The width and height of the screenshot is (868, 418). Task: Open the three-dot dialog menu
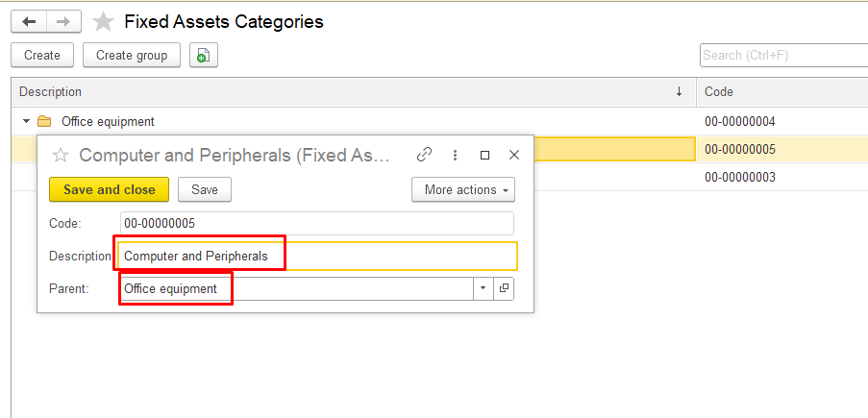455,155
